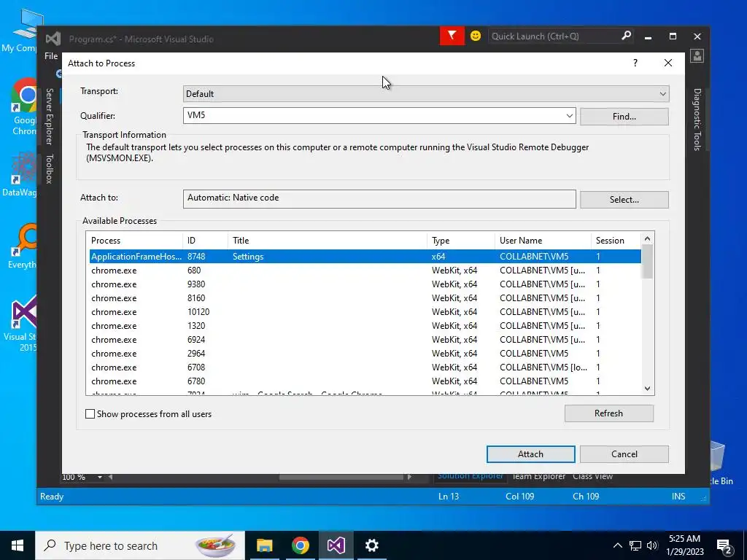Enable Show processes from all users

click(90, 414)
